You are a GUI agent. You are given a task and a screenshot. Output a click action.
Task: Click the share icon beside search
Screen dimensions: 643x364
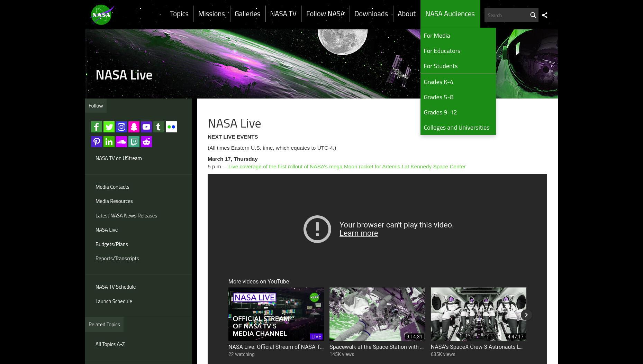pos(545,15)
